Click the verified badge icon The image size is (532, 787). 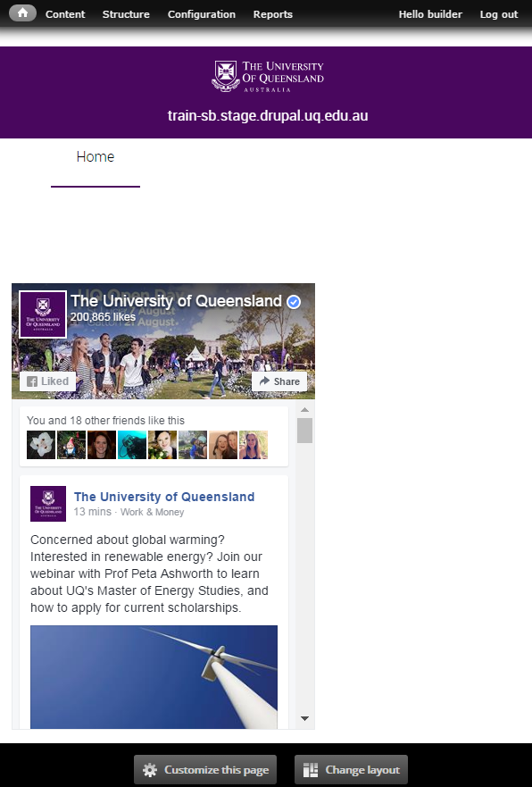pyautogui.click(x=294, y=302)
